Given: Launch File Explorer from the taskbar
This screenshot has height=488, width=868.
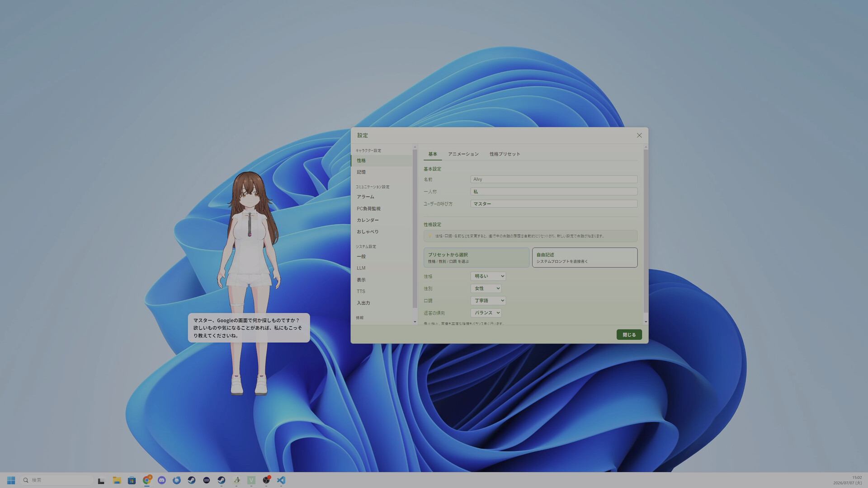Looking at the screenshot, I should [x=117, y=480].
